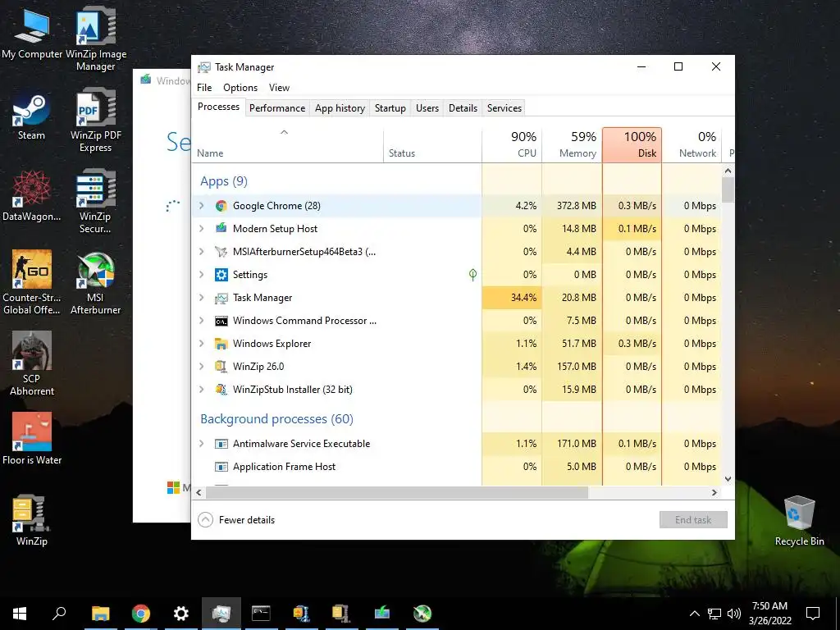Expand the Task Manager process row
Screen dimensions: 840x630
(202, 298)
